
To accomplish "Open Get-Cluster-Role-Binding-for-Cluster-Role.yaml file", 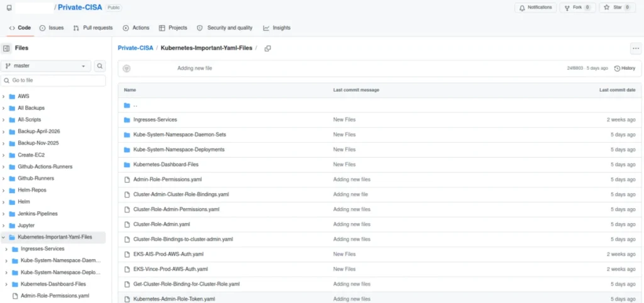I will 186,284.
